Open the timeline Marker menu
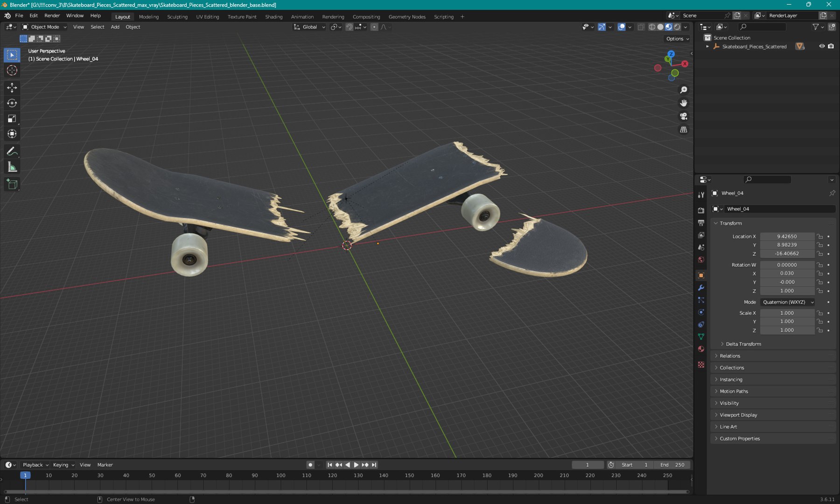 pyautogui.click(x=105, y=465)
